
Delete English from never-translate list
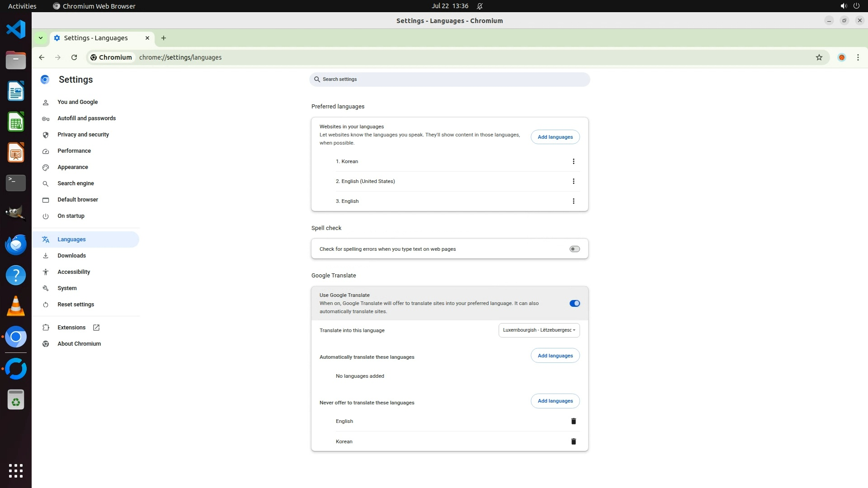point(573,421)
